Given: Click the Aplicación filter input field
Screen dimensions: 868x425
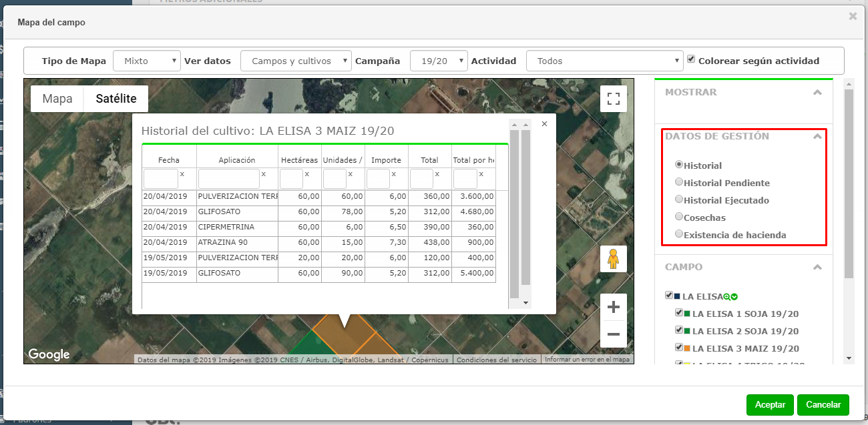Looking at the screenshot, I should (229, 179).
